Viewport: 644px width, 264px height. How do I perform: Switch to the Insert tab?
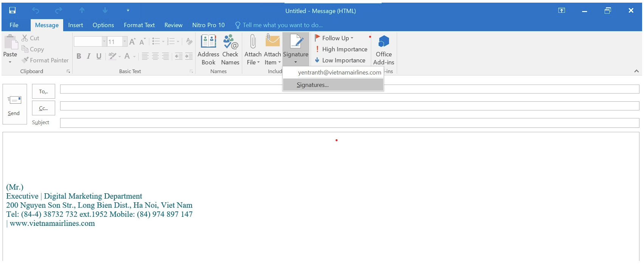[x=76, y=25]
